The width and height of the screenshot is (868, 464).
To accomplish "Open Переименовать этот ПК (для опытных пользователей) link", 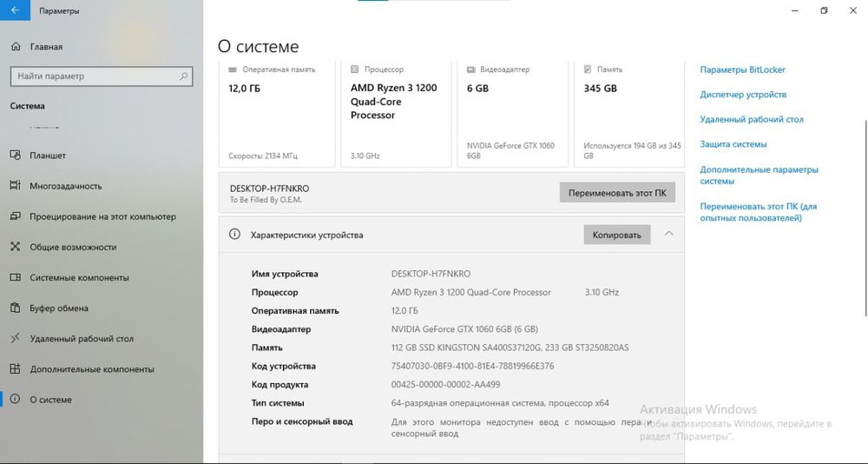I will point(759,212).
